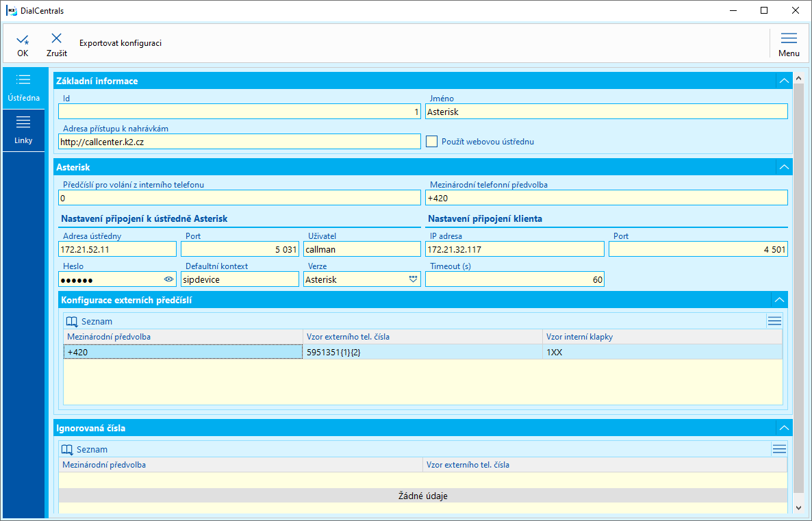Open the Verze dropdown
This screenshot has height=521, width=812.
(x=413, y=279)
